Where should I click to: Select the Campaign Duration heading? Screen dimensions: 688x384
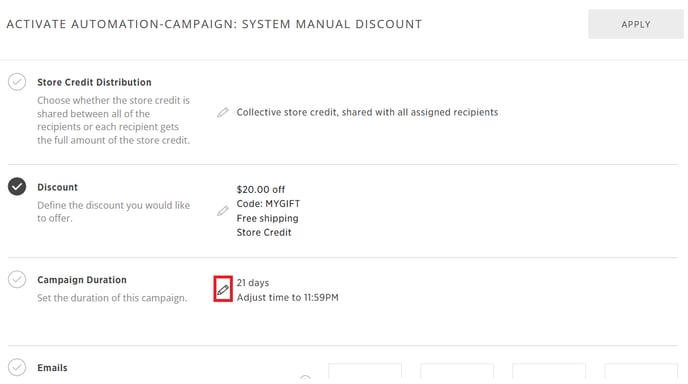tap(82, 280)
